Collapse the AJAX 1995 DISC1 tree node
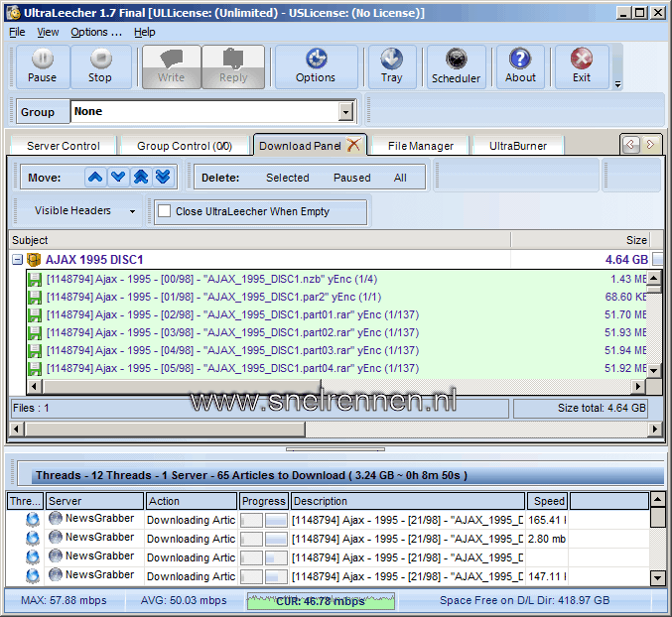Viewport: 672px width, 617px height. pyautogui.click(x=17, y=260)
